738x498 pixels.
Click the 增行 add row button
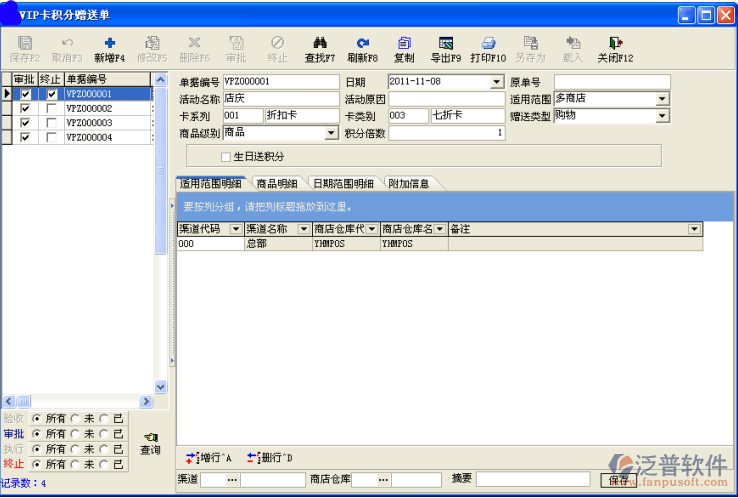(211, 458)
